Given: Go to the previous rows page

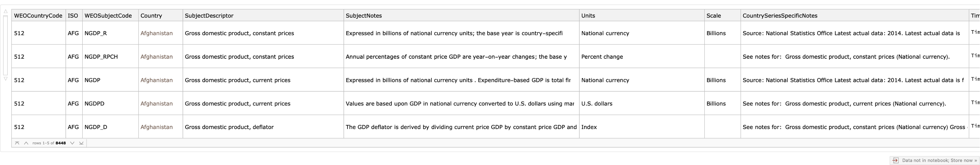Looking at the screenshot, I should tap(26, 143).
